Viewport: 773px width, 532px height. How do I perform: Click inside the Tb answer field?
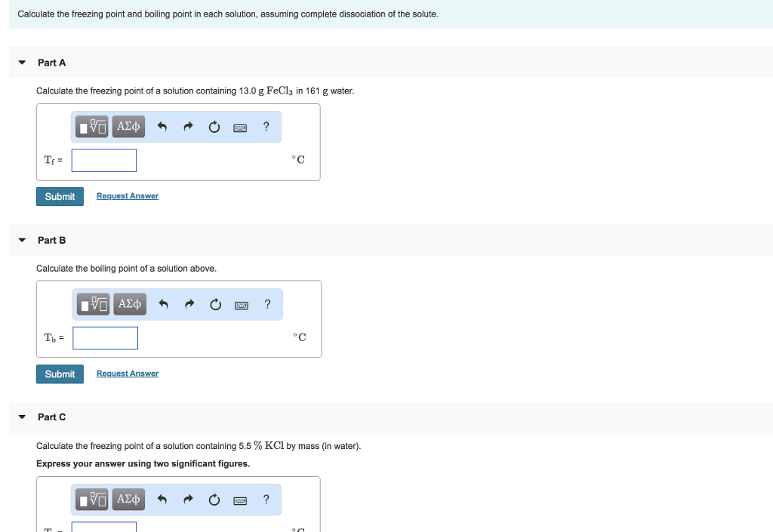[105, 337]
